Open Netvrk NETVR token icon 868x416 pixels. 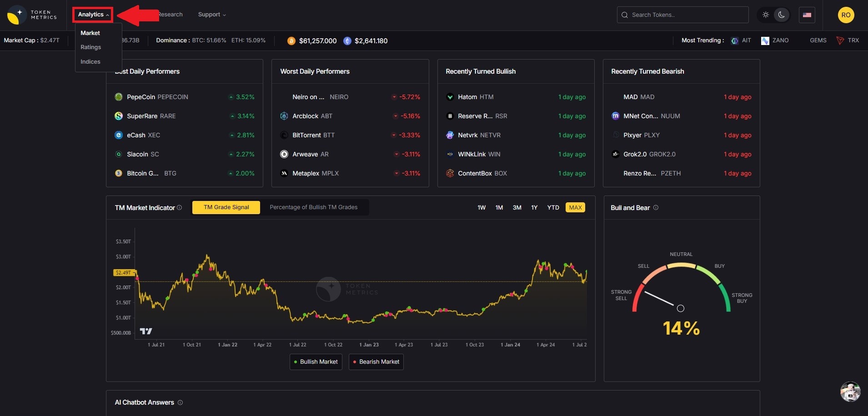pyautogui.click(x=450, y=135)
